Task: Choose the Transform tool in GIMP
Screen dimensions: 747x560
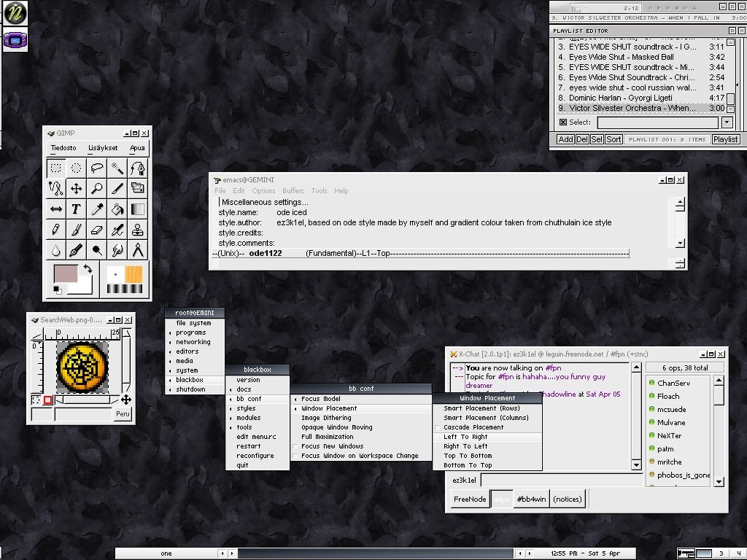Action: 138,189
